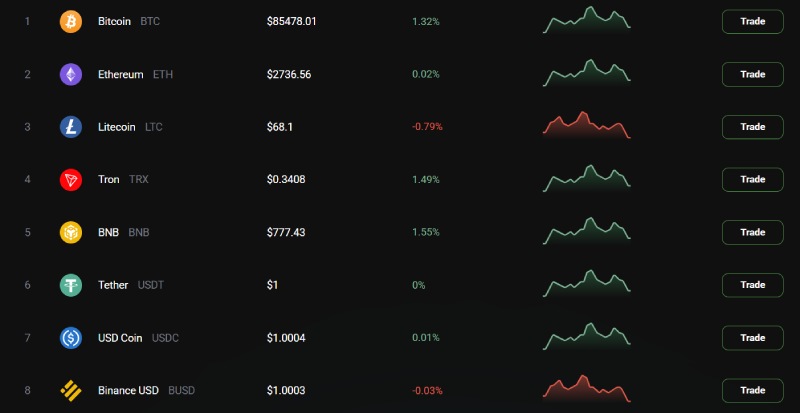Click the Tether name label
The width and height of the screenshot is (800, 413).
(113, 285)
